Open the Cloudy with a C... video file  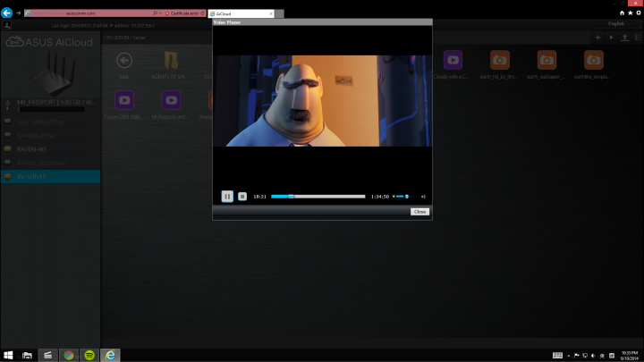[453, 60]
